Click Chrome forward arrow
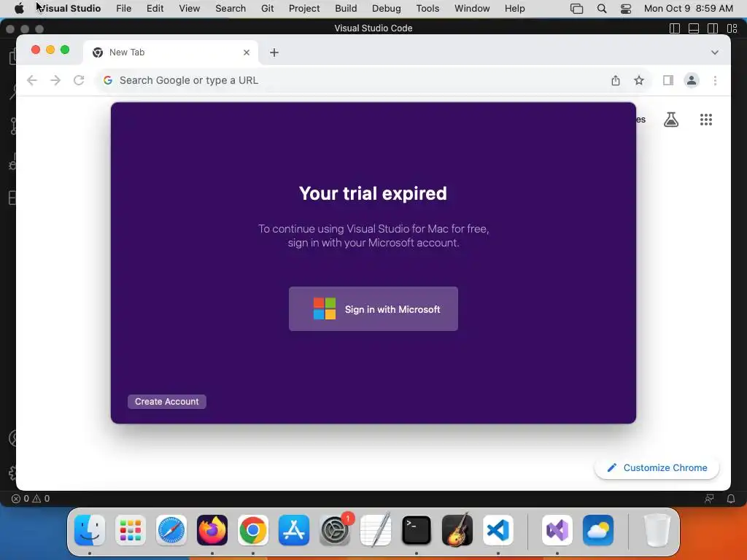Screen dimensions: 747x560 (x=55, y=80)
